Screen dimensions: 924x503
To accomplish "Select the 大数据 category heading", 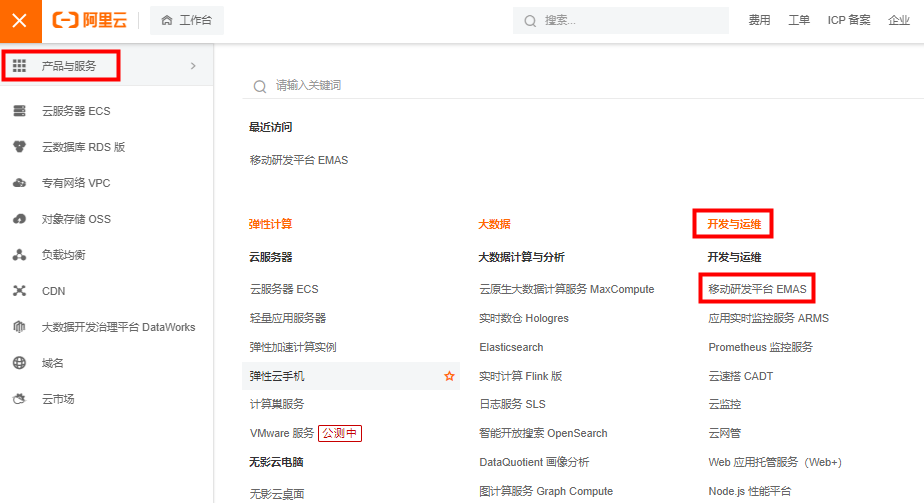I will tap(494, 224).
